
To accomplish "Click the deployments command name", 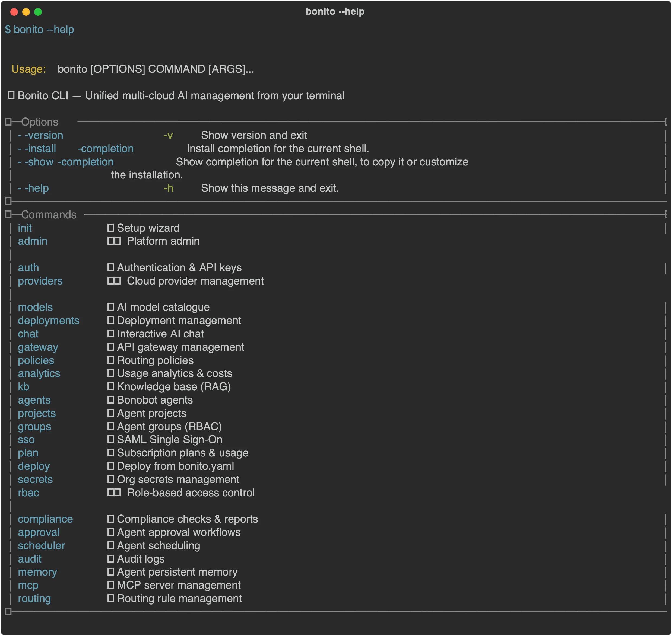I will pos(49,321).
